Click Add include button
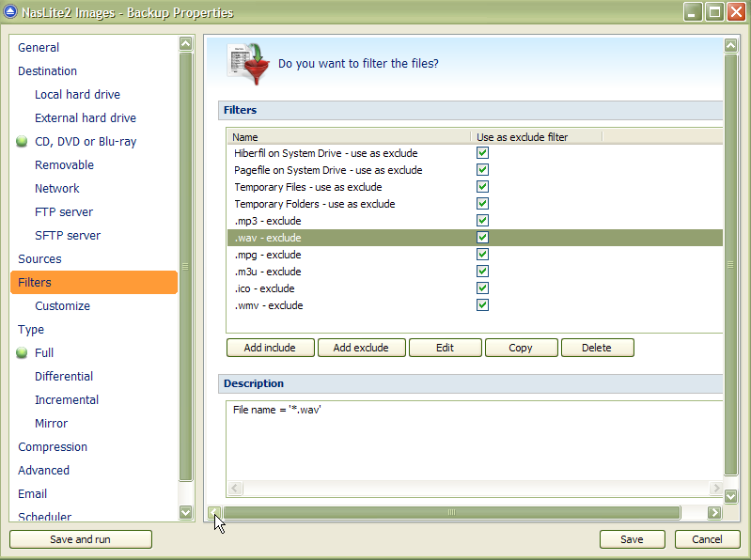 tap(270, 348)
